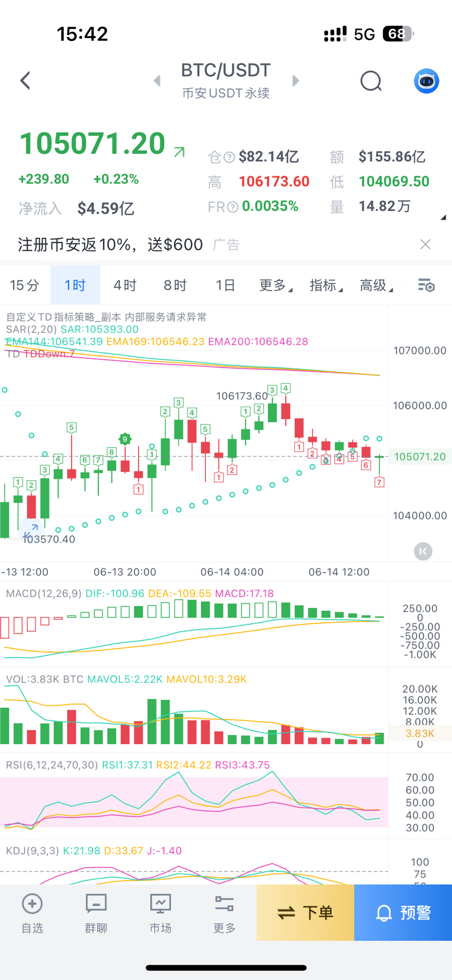Expand the chart fullscreen arrows icon
Screen dimensions: 452x980
click(31, 531)
